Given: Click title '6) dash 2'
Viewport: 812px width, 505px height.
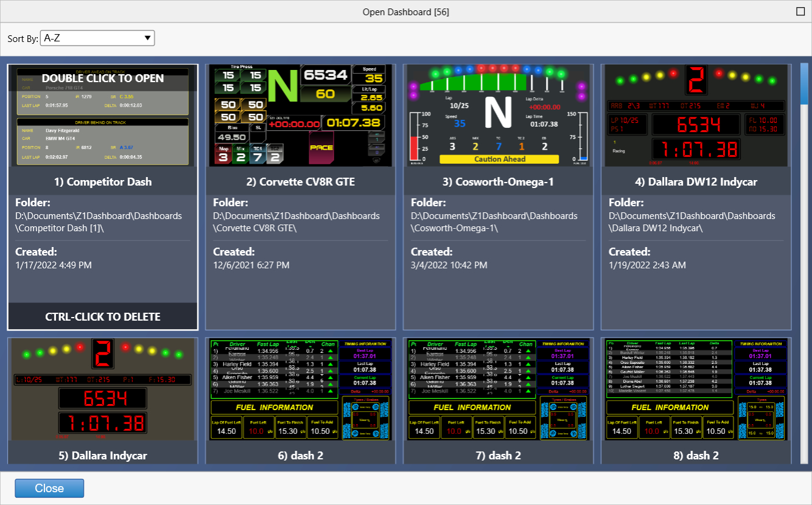Looking at the screenshot, I should tap(301, 455).
